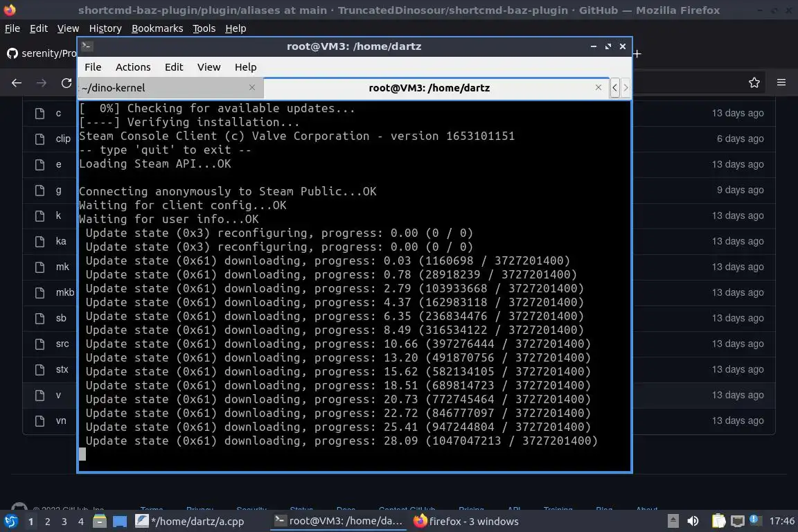Open Firefox hamburger application menu
Image resolution: width=798 pixels, height=532 pixels.
[781, 82]
